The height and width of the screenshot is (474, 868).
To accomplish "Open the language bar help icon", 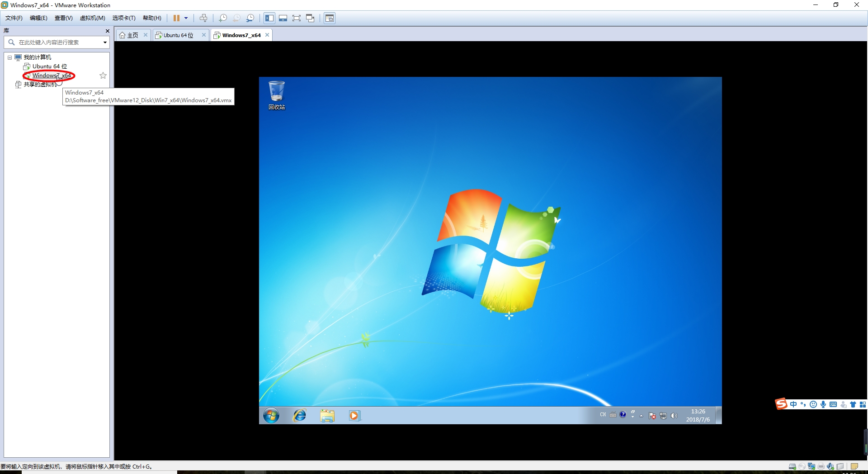I will 623,414.
